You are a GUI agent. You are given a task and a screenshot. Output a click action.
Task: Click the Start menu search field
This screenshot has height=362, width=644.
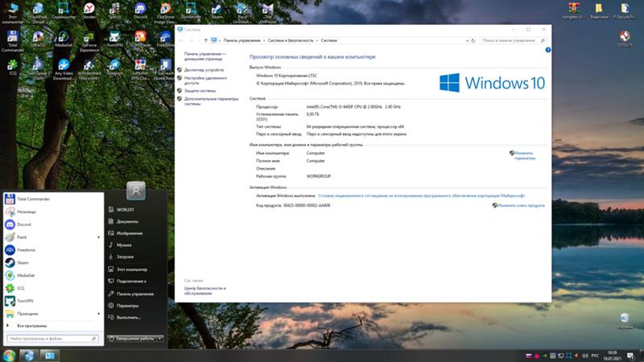pos(52,339)
